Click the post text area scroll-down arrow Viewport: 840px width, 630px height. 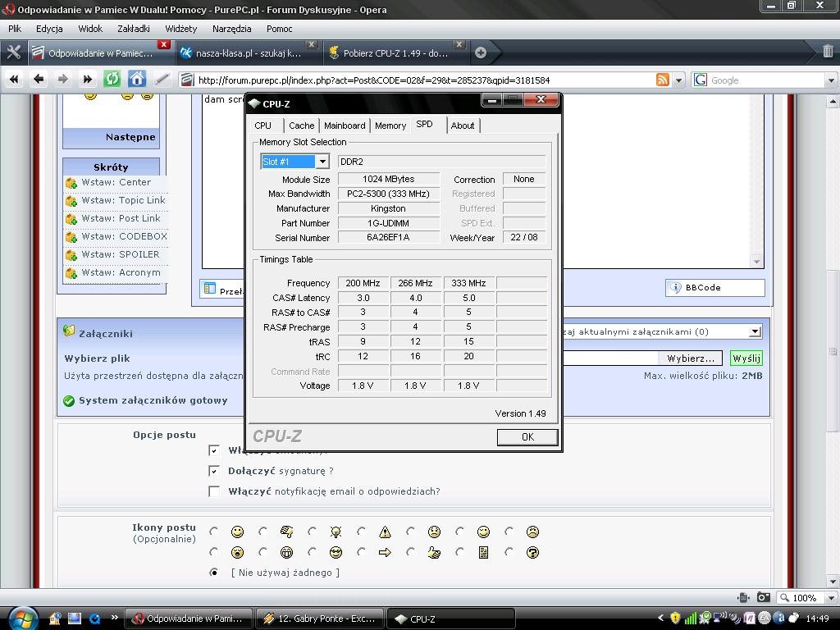click(756, 262)
